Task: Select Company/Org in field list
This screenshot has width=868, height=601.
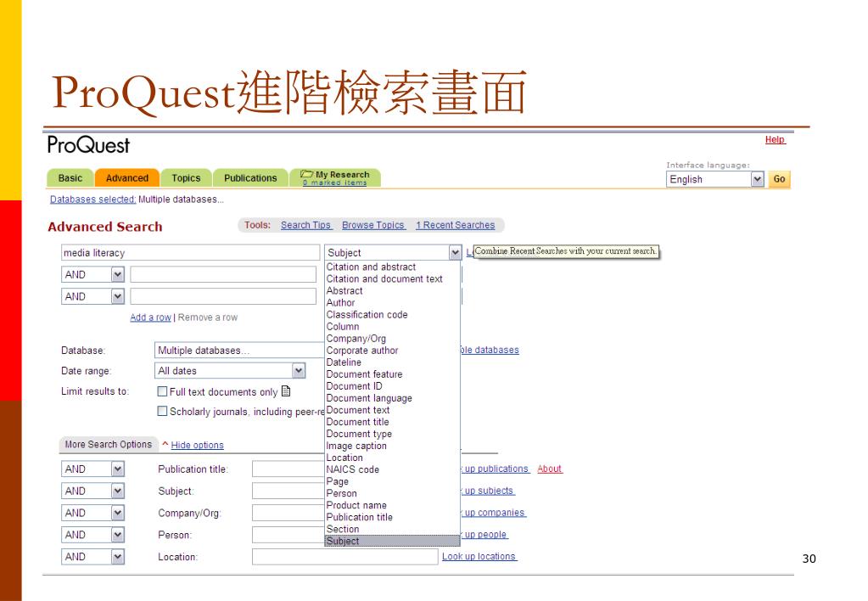Action: point(392,339)
